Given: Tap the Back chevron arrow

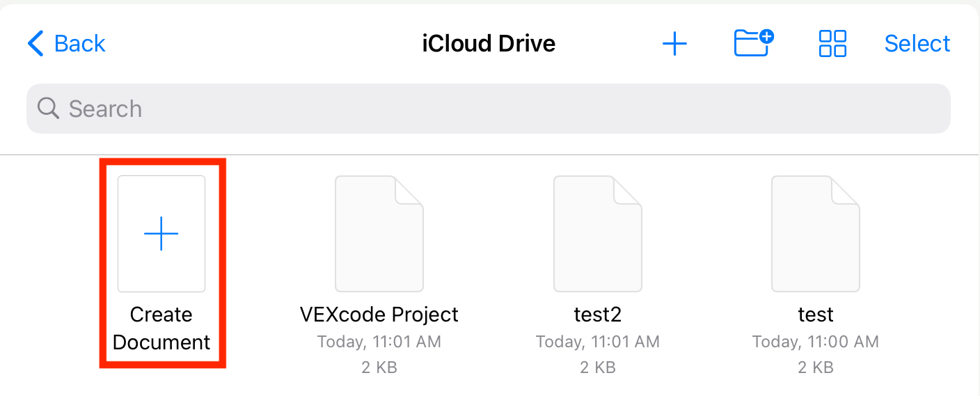Looking at the screenshot, I should coord(35,43).
